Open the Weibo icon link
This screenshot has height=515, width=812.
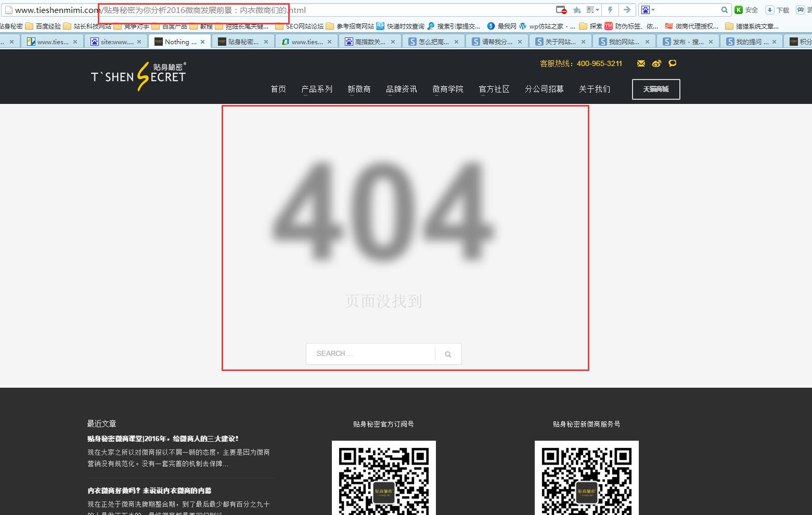[x=656, y=63]
